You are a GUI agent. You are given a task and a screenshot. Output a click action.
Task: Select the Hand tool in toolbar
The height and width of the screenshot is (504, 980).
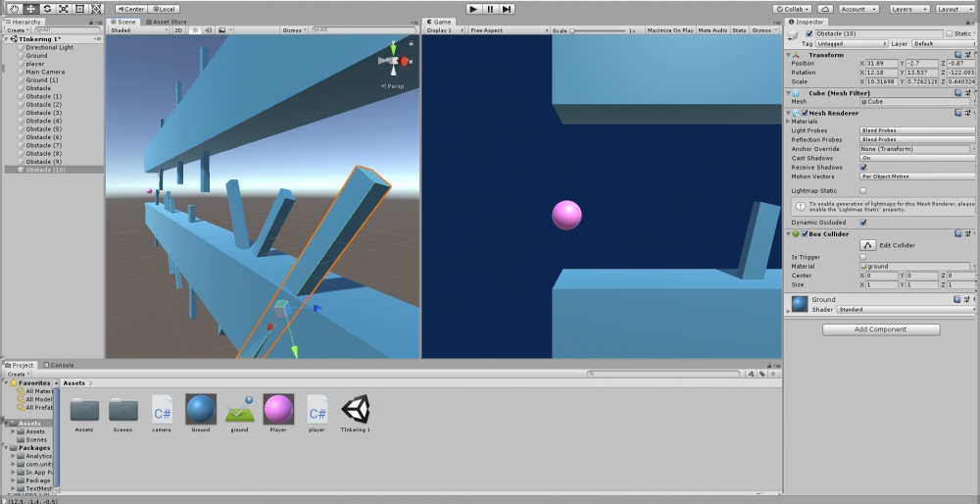click(x=14, y=9)
